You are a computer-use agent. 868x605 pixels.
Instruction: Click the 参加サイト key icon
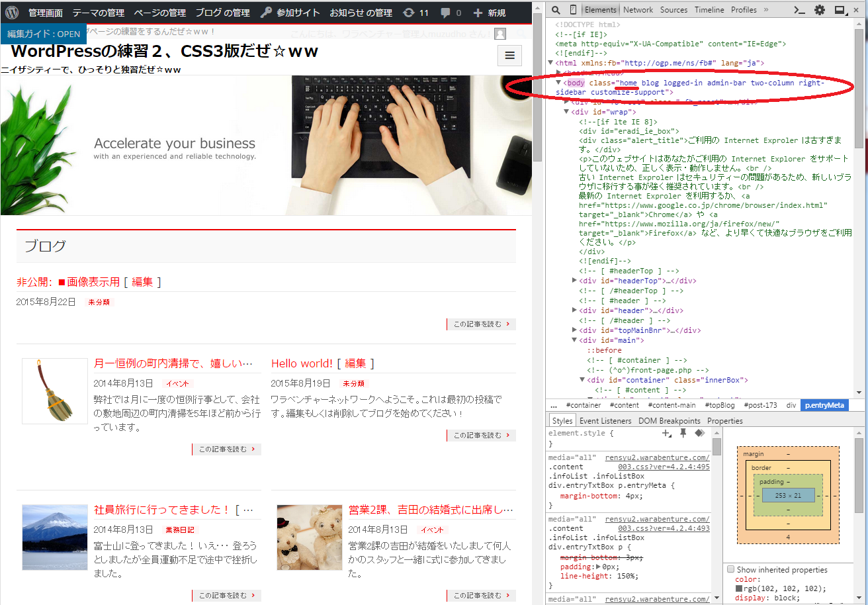click(x=266, y=13)
